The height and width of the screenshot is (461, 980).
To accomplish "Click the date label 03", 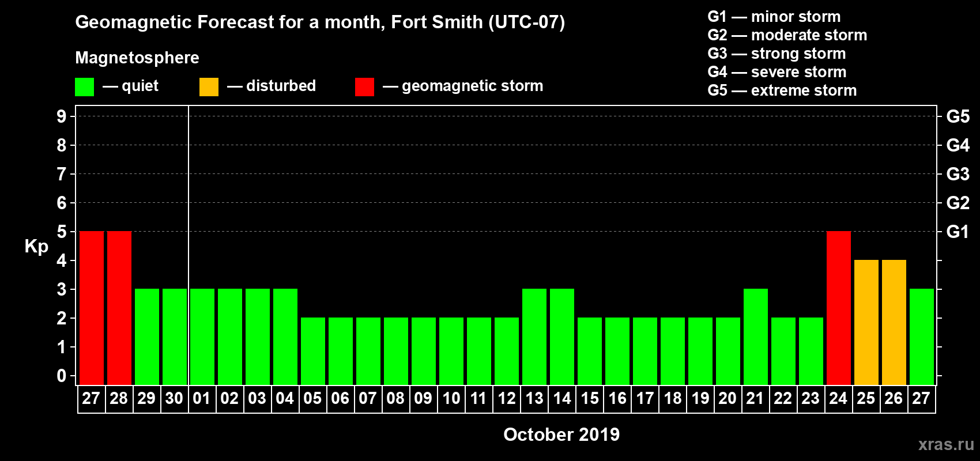I will coord(257,399).
